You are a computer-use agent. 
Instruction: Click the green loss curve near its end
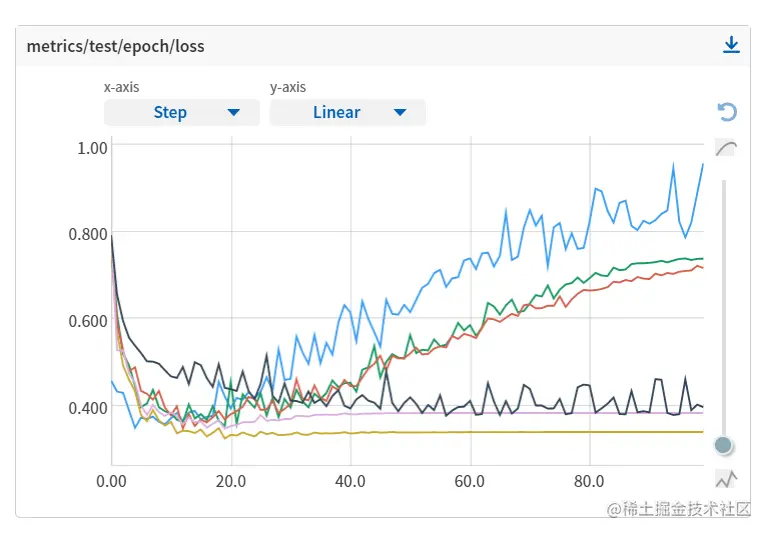point(696,259)
